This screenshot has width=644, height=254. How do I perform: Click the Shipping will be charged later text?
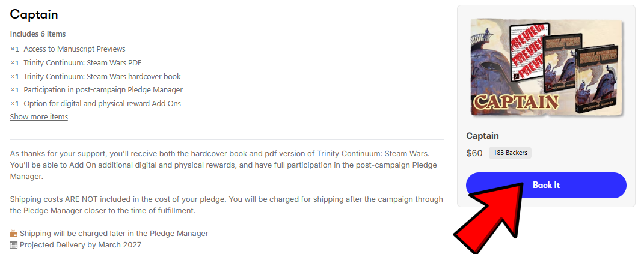[x=114, y=234]
